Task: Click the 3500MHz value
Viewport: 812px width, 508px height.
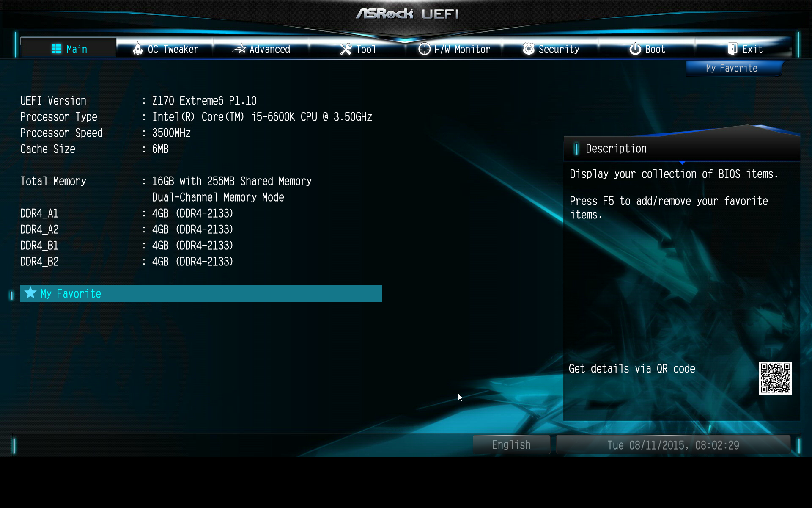Action: click(x=171, y=133)
